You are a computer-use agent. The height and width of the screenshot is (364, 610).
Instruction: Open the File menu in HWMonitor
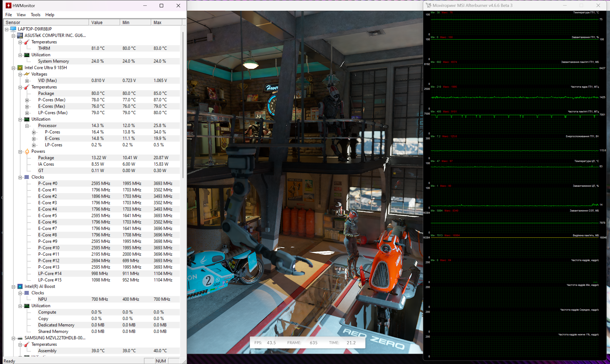point(9,15)
